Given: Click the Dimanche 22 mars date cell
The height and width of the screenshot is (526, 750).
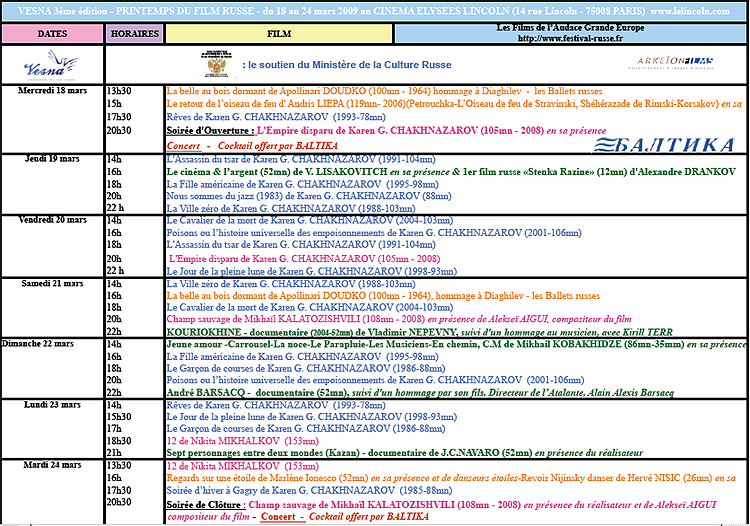Looking at the screenshot, I should 52,343.
